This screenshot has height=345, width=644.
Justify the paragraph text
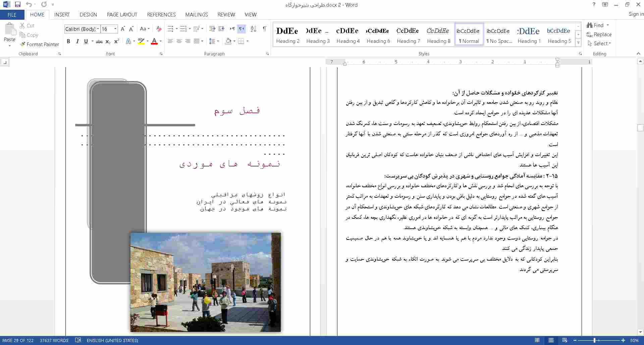point(197,41)
